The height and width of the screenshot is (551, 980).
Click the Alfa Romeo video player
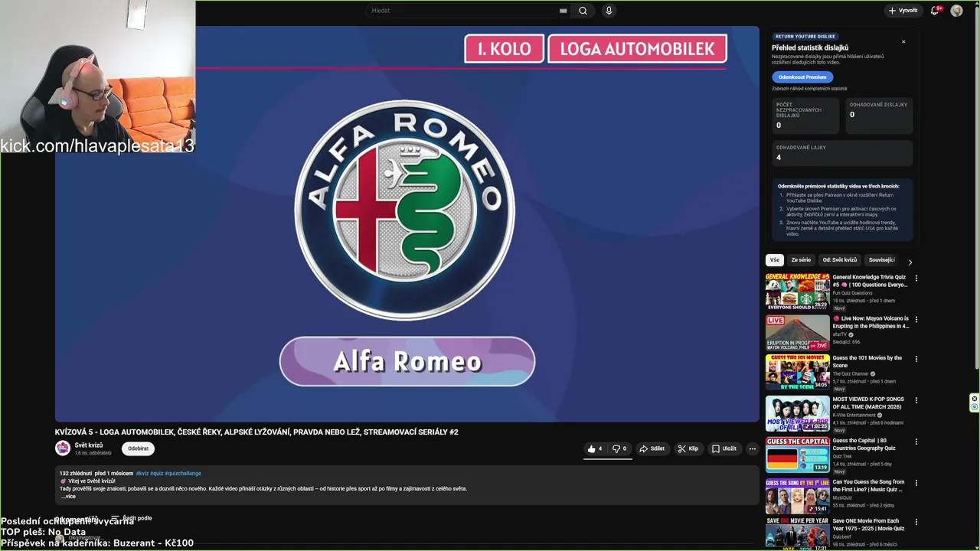407,223
